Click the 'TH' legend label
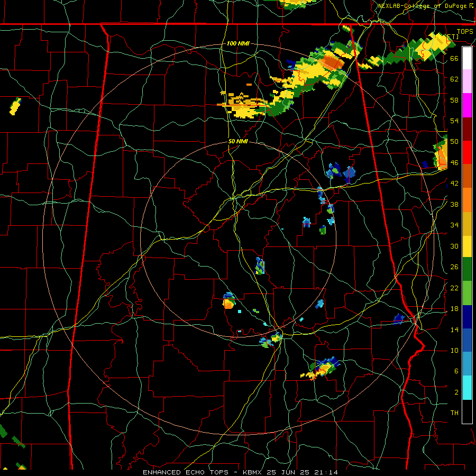476x476 pixels. (454, 413)
